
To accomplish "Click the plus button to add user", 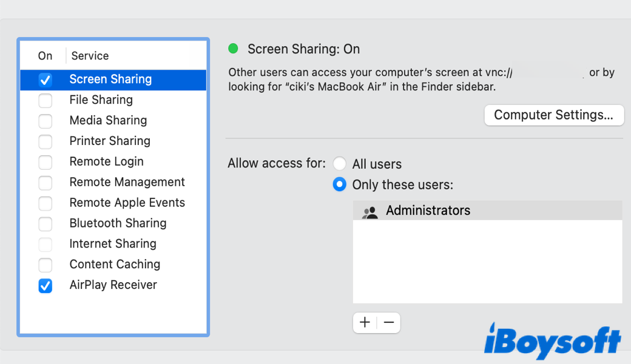I will coord(365,323).
